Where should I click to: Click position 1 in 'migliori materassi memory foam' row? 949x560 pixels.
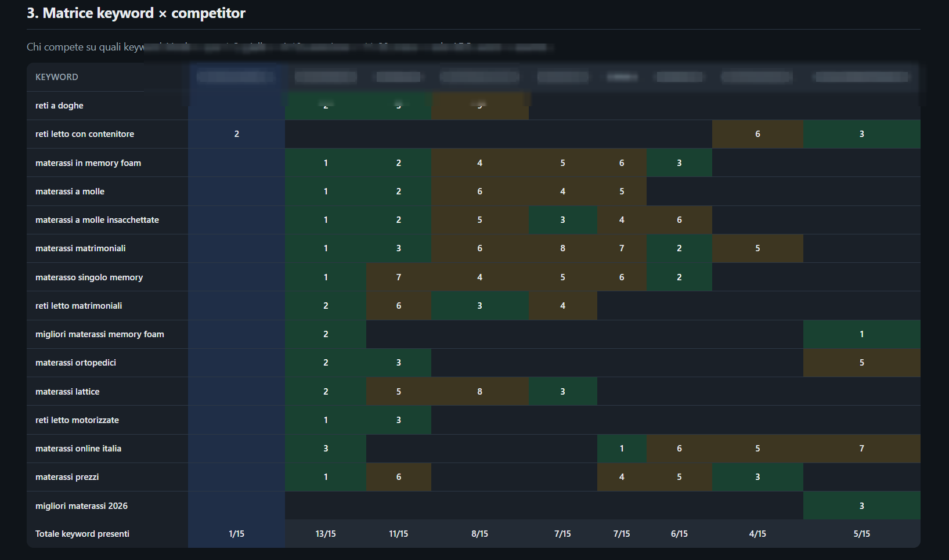coord(862,334)
